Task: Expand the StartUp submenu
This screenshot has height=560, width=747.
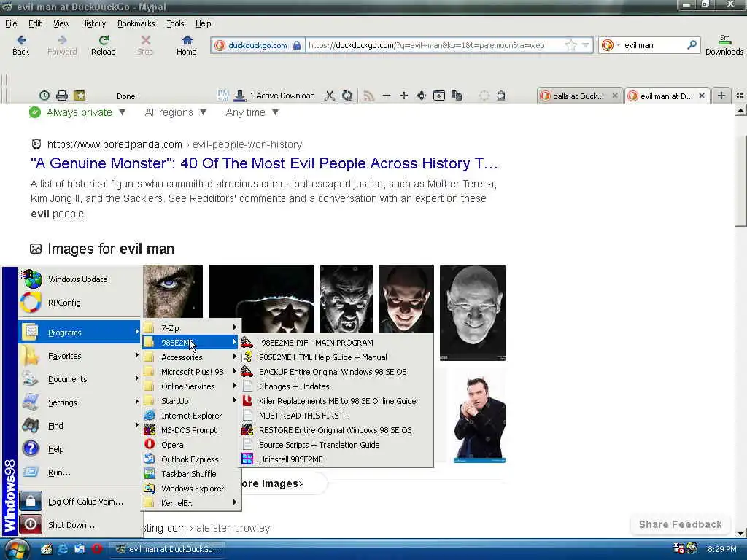Action: (191, 401)
